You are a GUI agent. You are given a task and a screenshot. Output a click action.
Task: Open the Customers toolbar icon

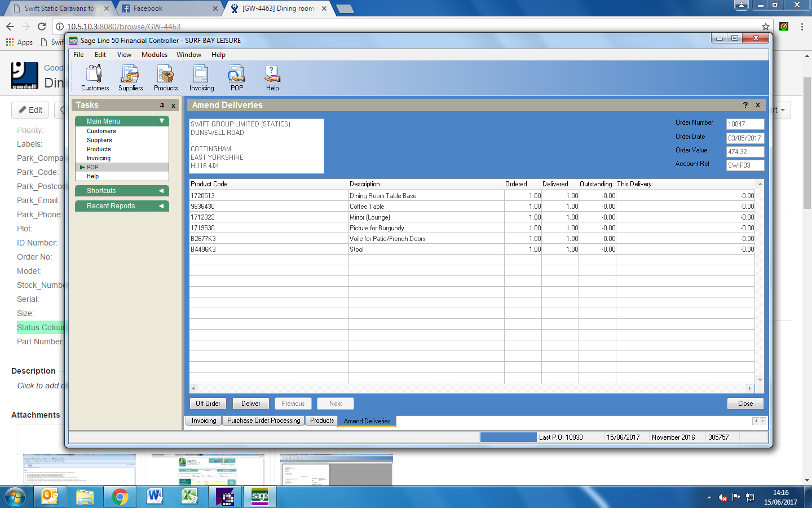[x=95, y=77]
